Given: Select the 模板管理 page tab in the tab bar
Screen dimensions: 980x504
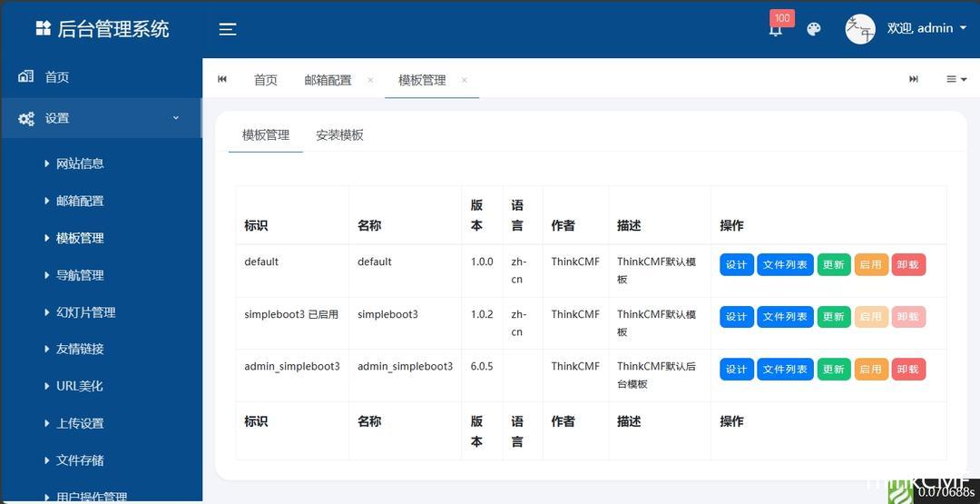Looking at the screenshot, I should pyautogui.click(x=423, y=80).
